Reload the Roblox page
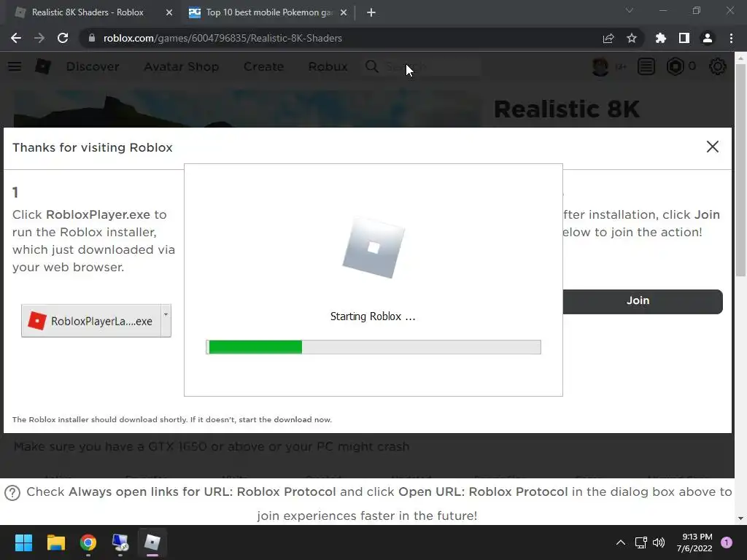Viewport: 747px width, 560px height. (63, 38)
